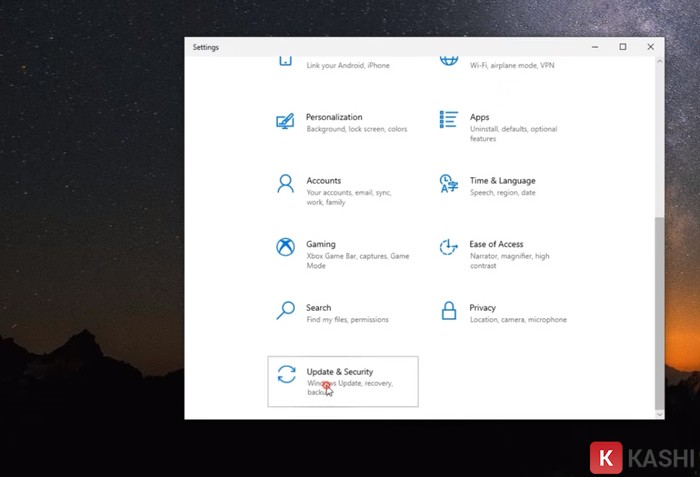Image resolution: width=700 pixels, height=477 pixels.
Task: Maximize the Settings window
Action: click(622, 47)
